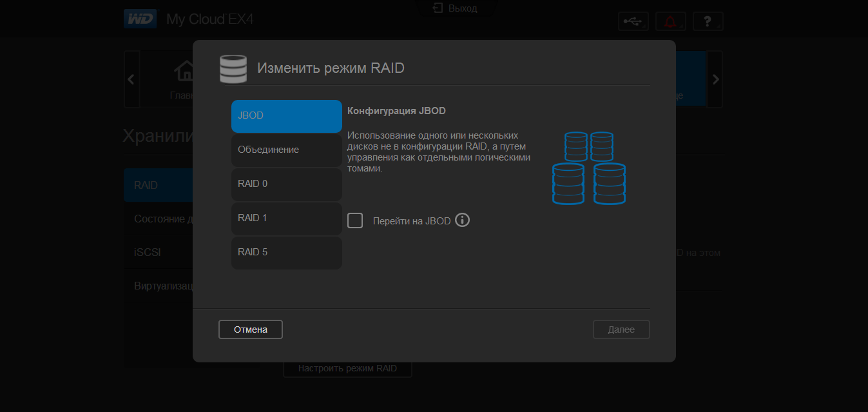868x412 pixels.
Task: Click the WD logo
Action: coord(140,19)
